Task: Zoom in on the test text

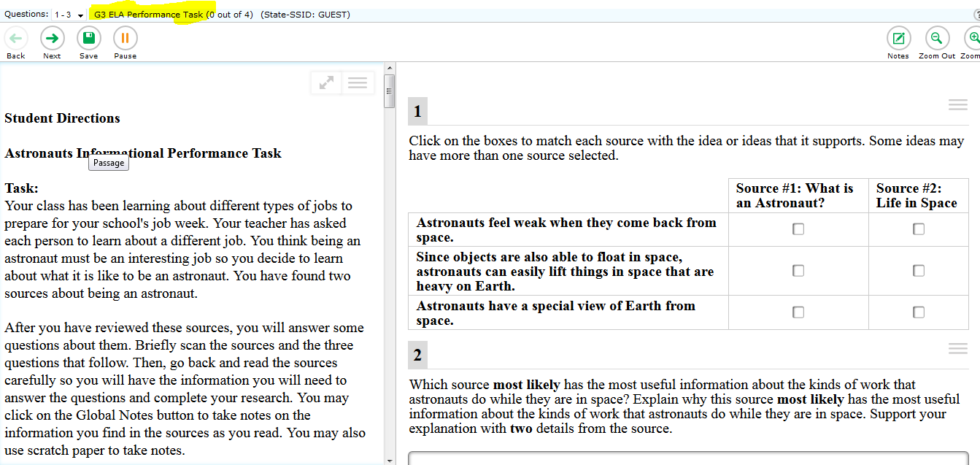Action: point(973,37)
